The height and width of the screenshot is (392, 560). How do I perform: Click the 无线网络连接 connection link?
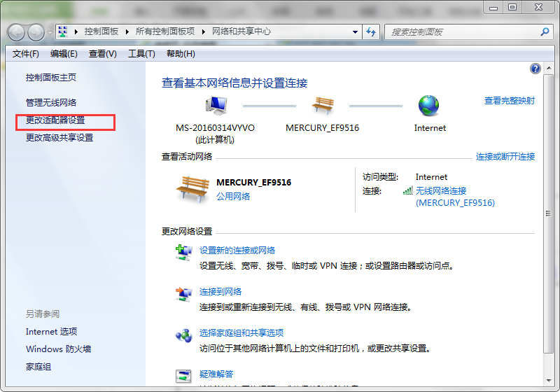[440, 190]
